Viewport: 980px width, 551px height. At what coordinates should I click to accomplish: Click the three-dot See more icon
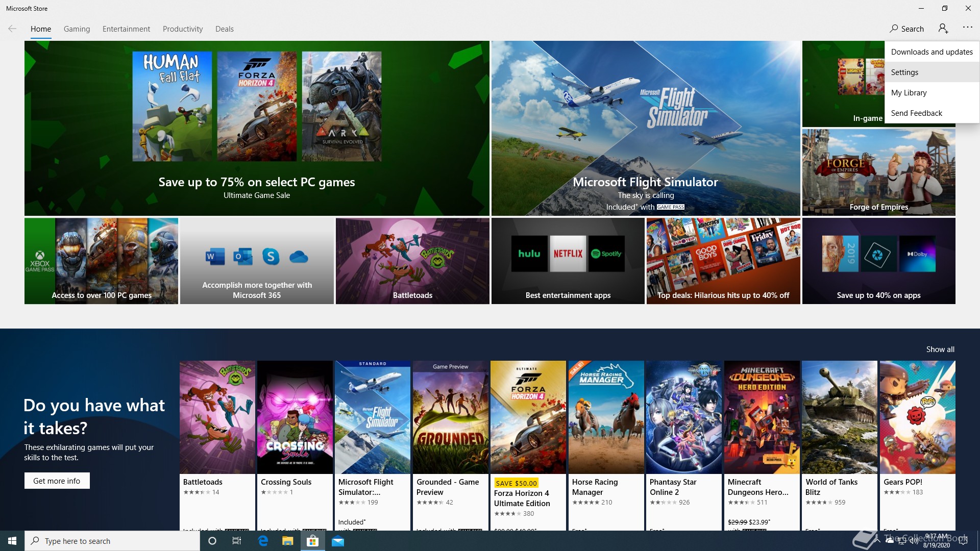coord(968,28)
